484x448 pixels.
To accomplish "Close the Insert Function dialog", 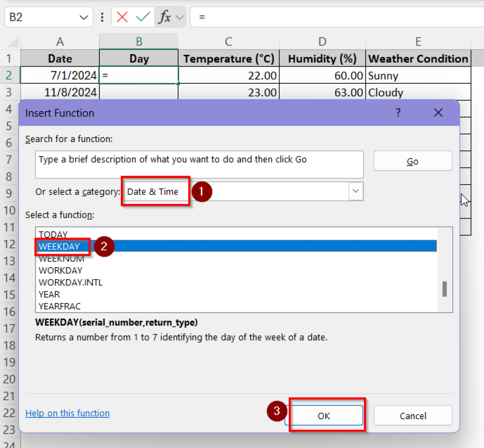I will pos(438,113).
